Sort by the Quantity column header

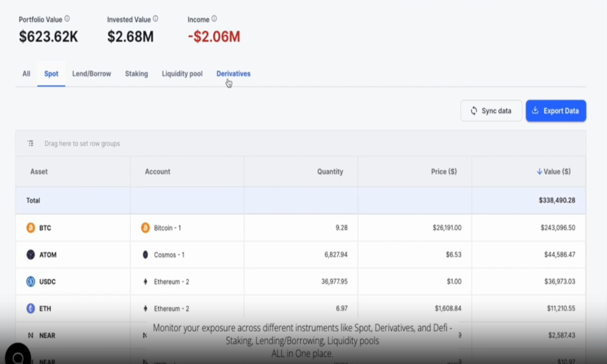point(330,172)
